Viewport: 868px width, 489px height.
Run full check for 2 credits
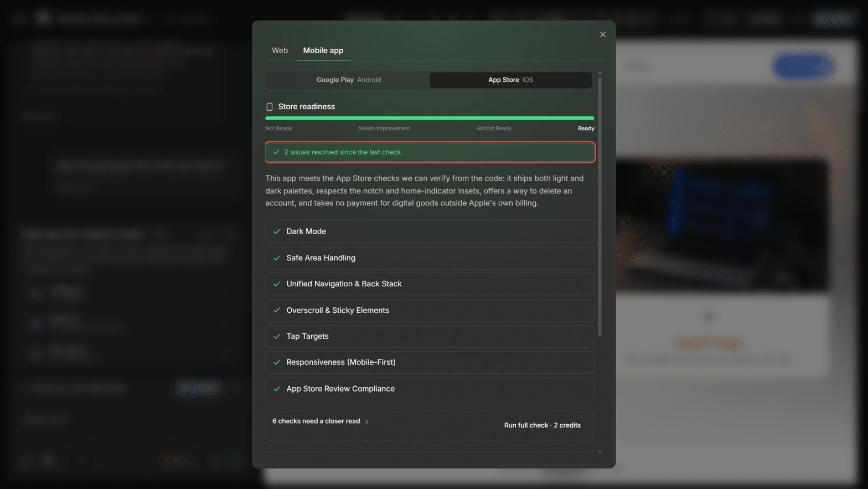pos(542,425)
